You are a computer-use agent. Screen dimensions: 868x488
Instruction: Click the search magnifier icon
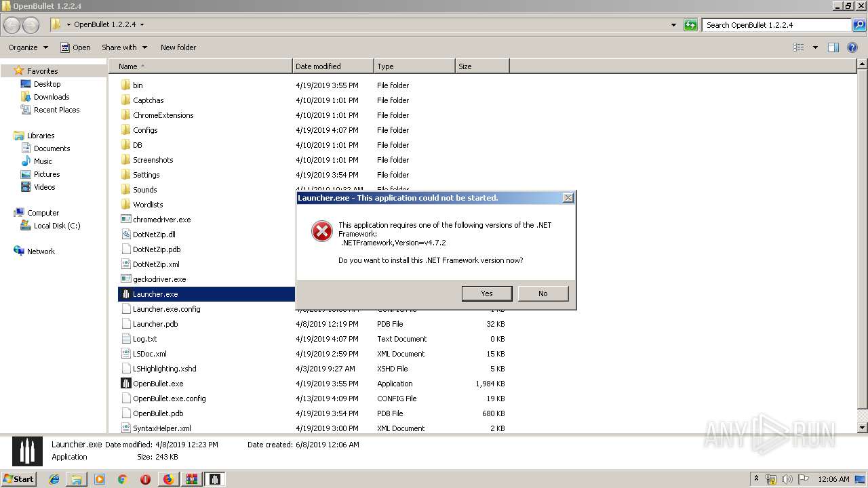(859, 25)
